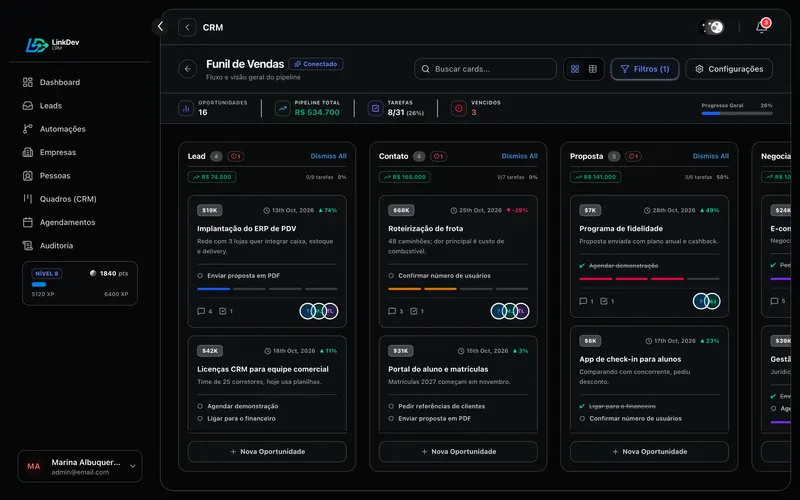Screen dimensions: 800x500
Task: Check Enviar proposta em PDF in Portal do aluno card
Action: pyautogui.click(x=391, y=418)
